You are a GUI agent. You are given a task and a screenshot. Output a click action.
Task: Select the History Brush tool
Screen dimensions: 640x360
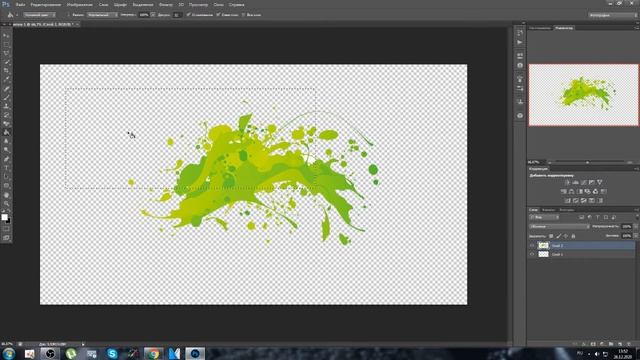click(6, 115)
